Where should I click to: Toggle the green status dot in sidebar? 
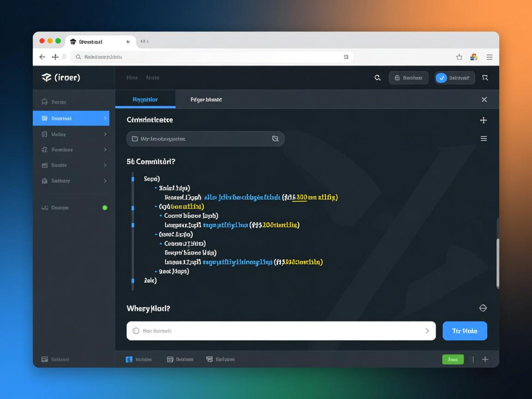(105, 208)
